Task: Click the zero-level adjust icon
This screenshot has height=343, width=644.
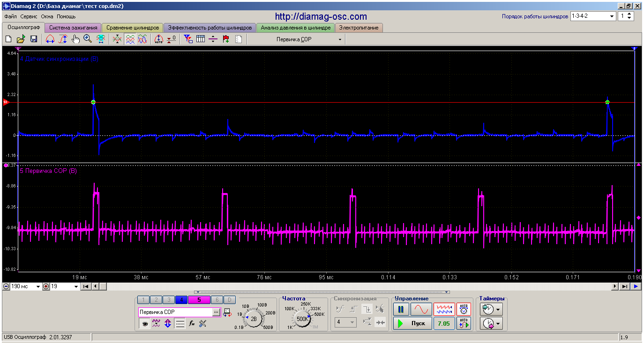Action: point(172,39)
